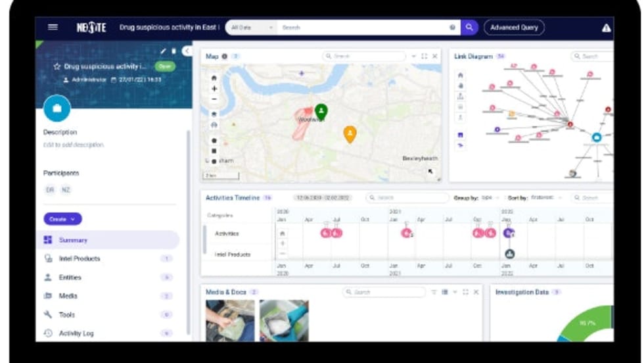Click the filter icon in Media & Docs panel
The height and width of the screenshot is (363, 644).
click(x=434, y=292)
